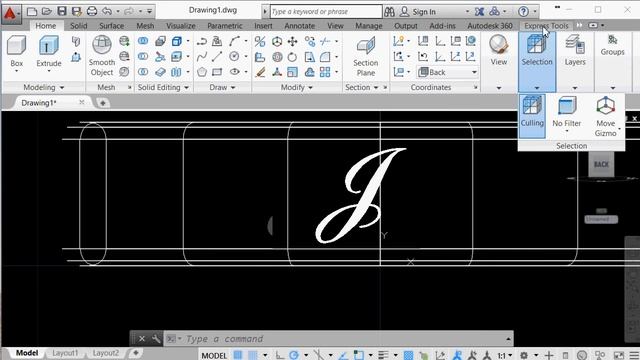Toggle ortho mode in status bar
Image resolution: width=640 pixels, height=360 pixels.
coord(279,355)
